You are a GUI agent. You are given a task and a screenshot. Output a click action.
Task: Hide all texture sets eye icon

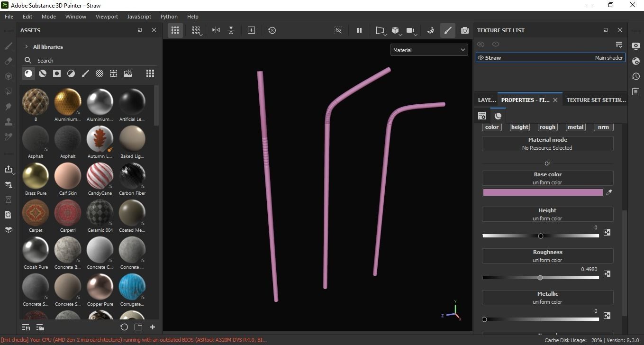pyautogui.click(x=481, y=44)
